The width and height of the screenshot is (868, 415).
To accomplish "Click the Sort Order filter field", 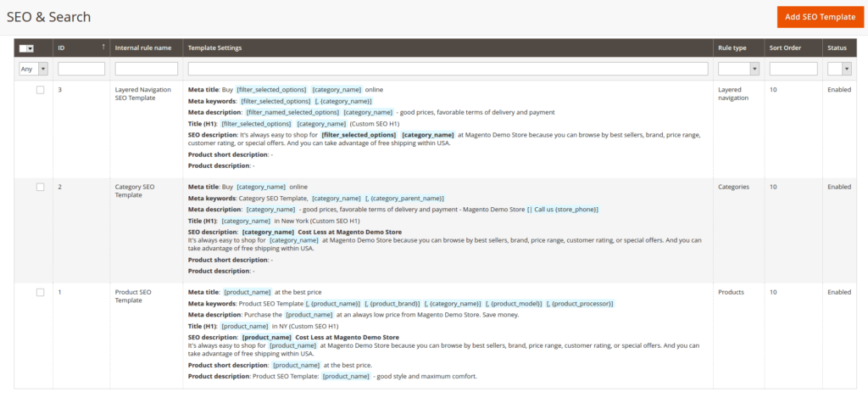I will point(793,69).
